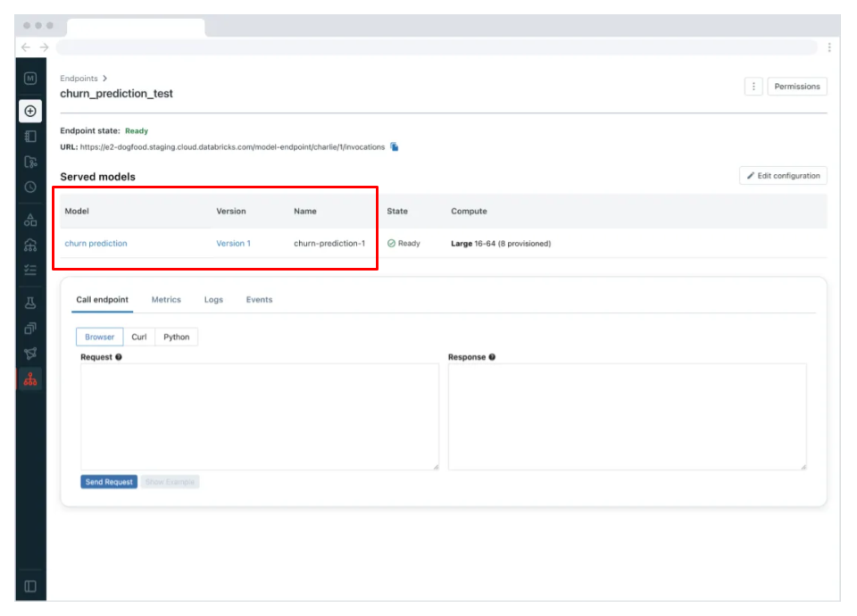
Task: Collapse the sidebar using bottom panel icon
Action: (x=30, y=587)
